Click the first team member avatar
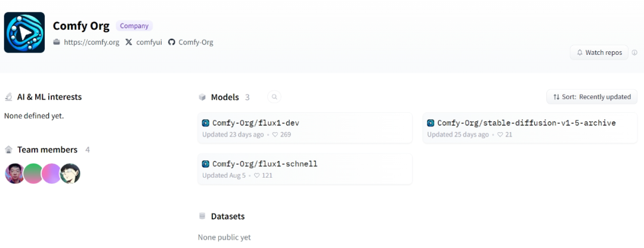The width and height of the screenshot is (644, 248). coord(15,173)
